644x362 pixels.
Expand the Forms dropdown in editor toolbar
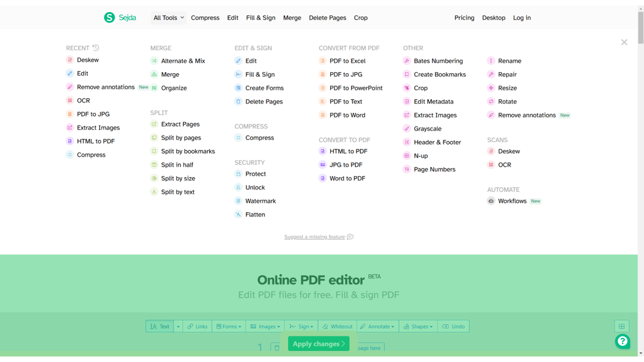229,326
